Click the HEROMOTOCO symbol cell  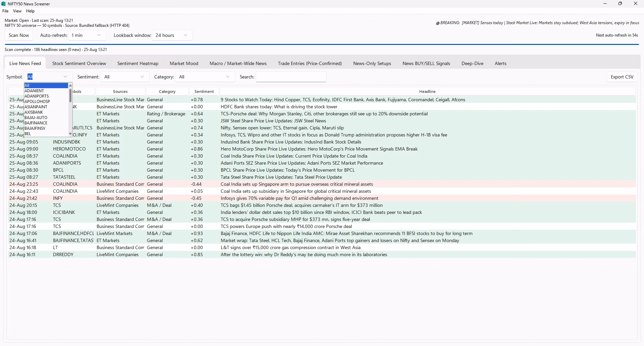pyautogui.click(x=69, y=149)
